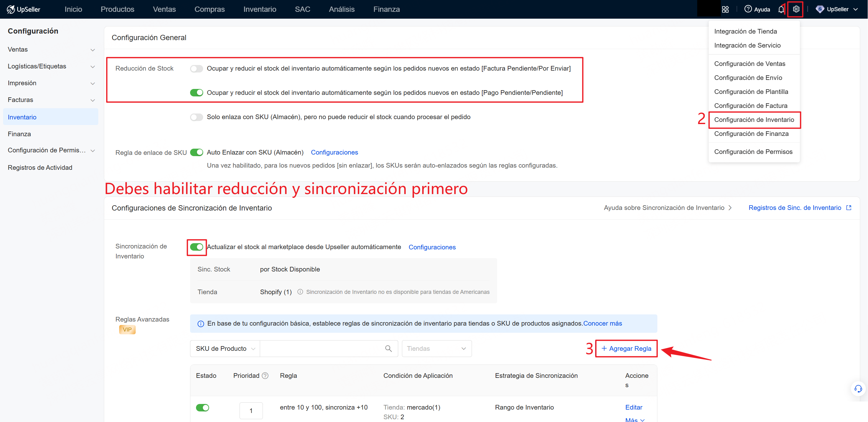Open the customer support headset icon
868x422 pixels.
[x=858, y=389]
